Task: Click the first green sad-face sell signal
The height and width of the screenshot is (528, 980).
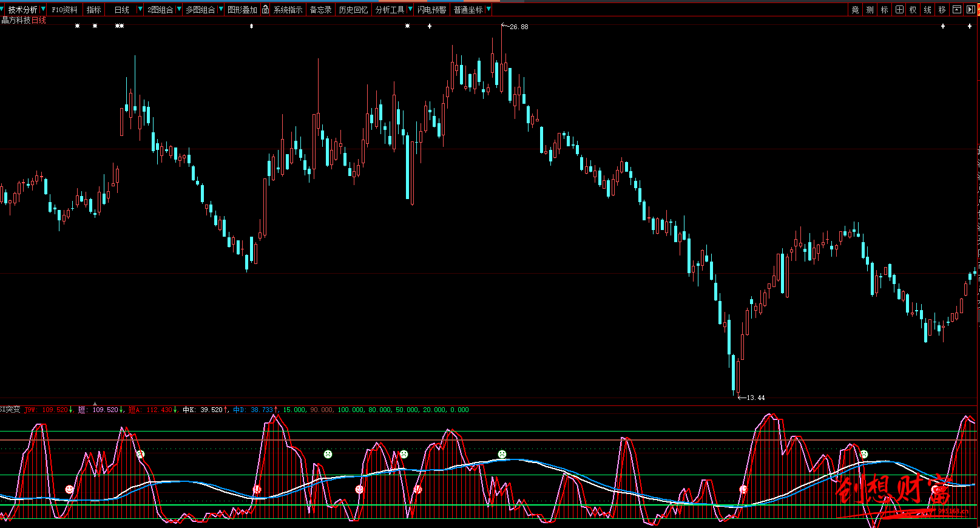Action: pyautogui.click(x=140, y=454)
